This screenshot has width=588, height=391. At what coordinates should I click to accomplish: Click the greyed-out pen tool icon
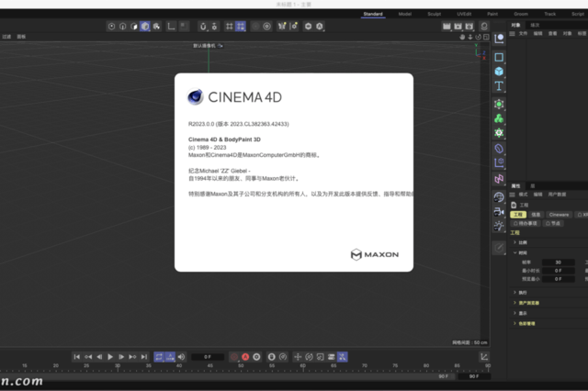point(499,248)
